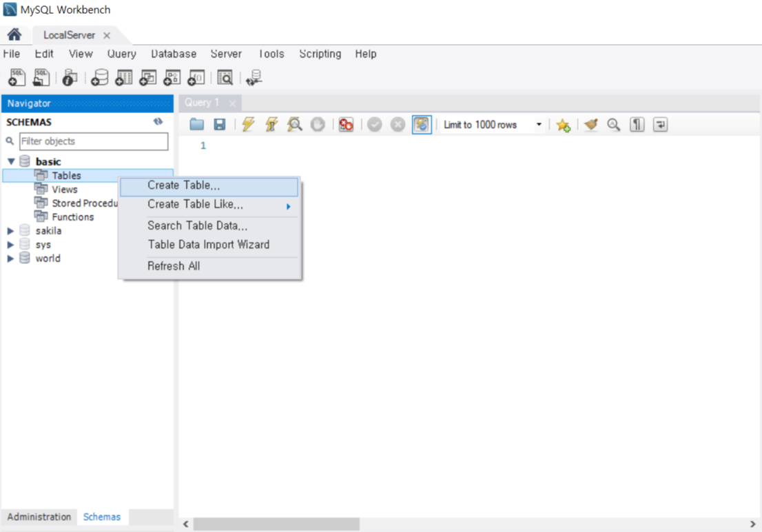Save snippet star icon

click(564, 125)
